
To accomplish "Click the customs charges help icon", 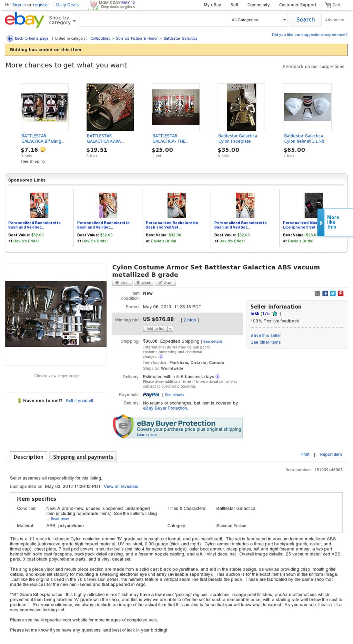I will pyautogui.click(x=161, y=356).
